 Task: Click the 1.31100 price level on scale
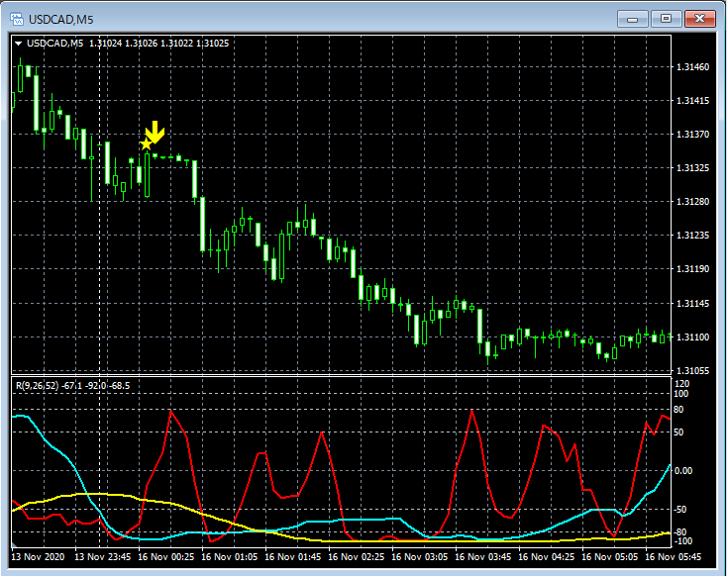(x=691, y=337)
